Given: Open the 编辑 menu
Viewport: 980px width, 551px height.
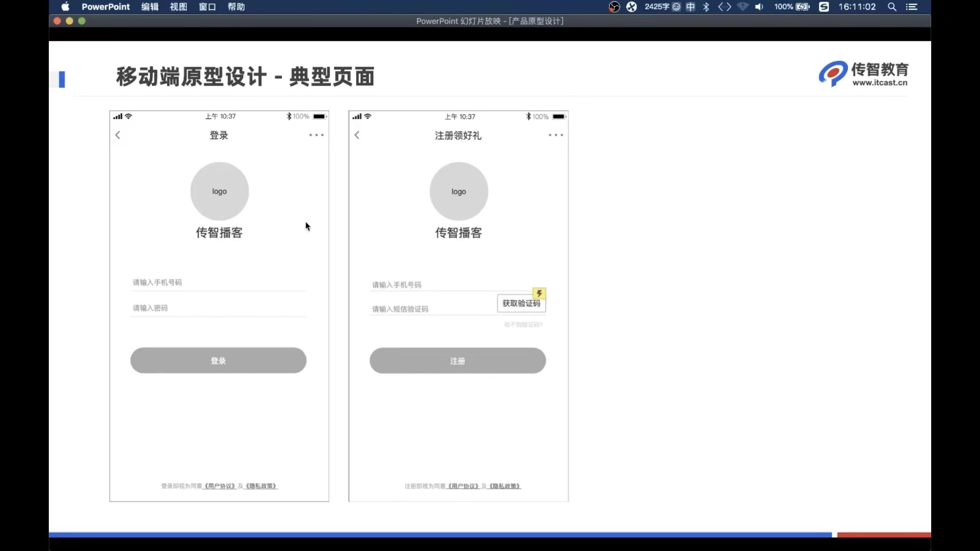Looking at the screenshot, I should pos(150,7).
